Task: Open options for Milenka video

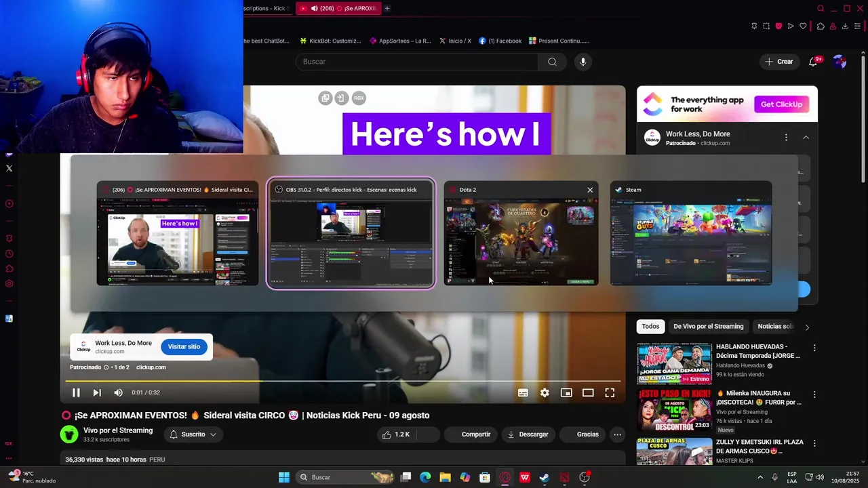Action: 814,394
